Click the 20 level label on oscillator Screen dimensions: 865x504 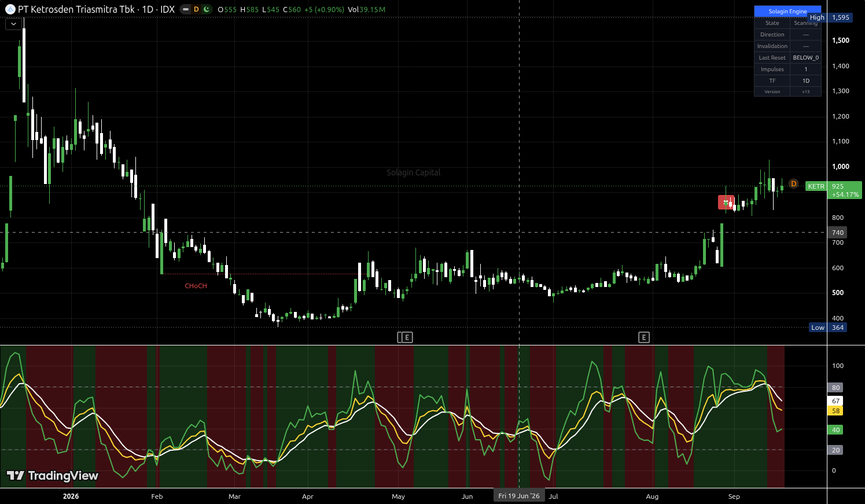pyautogui.click(x=835, y=450)
